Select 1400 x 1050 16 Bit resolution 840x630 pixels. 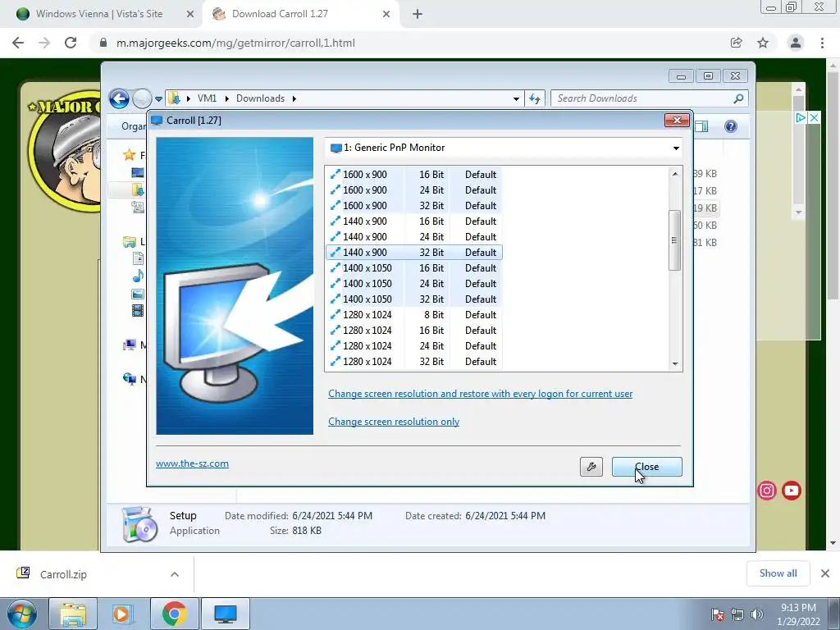[414, 268]
